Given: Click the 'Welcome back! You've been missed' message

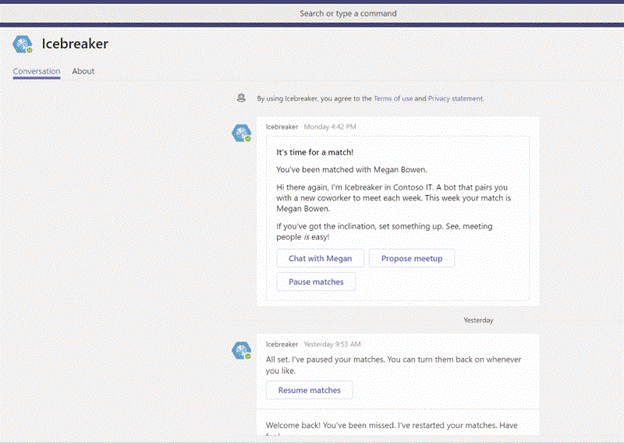Looking at the screenshot, I should (x=392, y=429).
